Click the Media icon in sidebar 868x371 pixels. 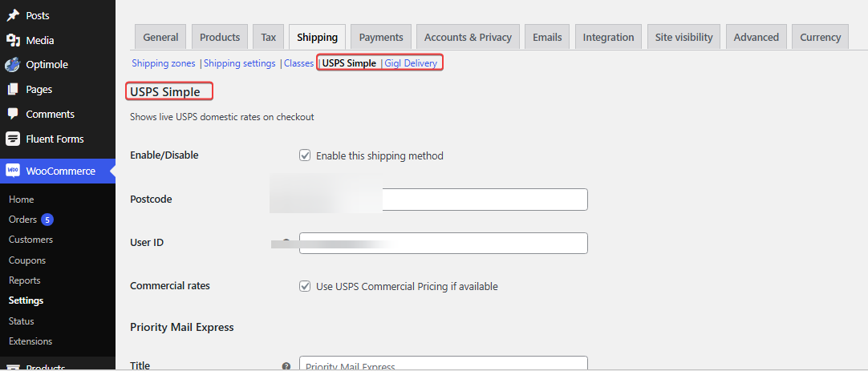[12, 40]
